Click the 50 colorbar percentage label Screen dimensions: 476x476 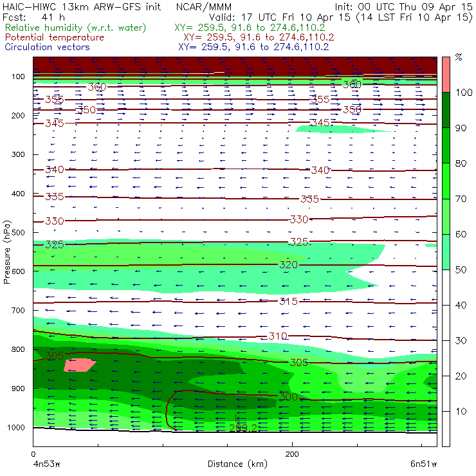point(461,270)
